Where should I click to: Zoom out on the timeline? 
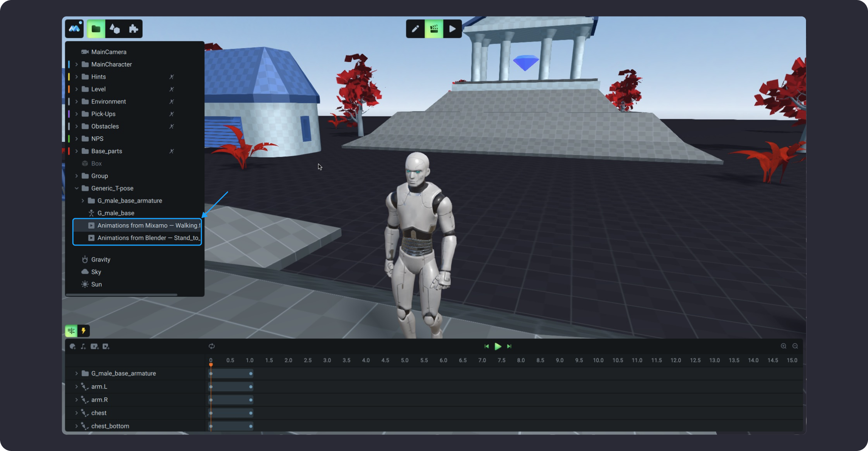[795, 346]
